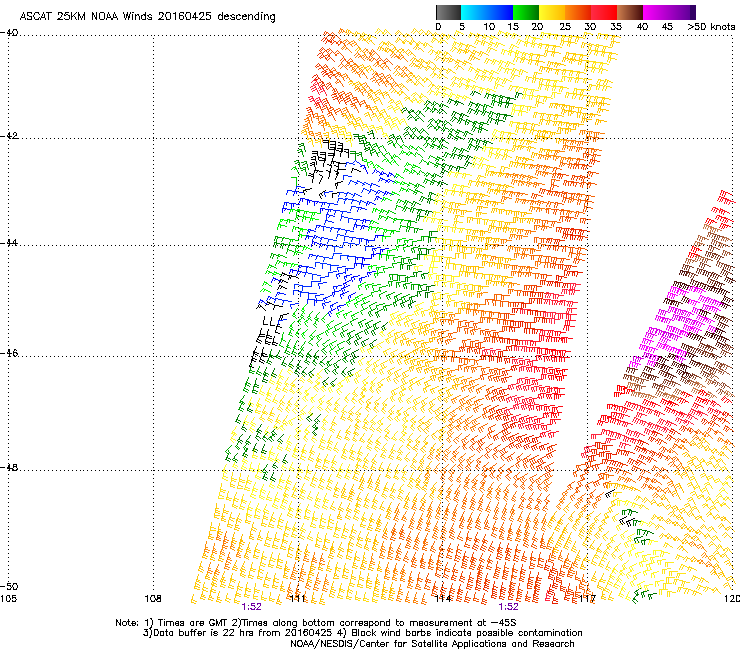Click the green 15-20 knots legend swatch
The image size is (740, 650).
[526, 12]
